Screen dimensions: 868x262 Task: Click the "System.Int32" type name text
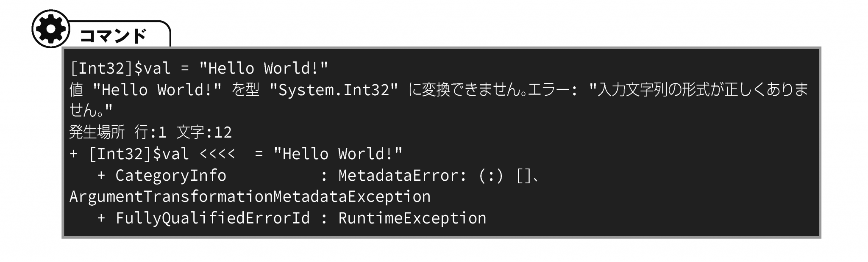pos(334,90)
